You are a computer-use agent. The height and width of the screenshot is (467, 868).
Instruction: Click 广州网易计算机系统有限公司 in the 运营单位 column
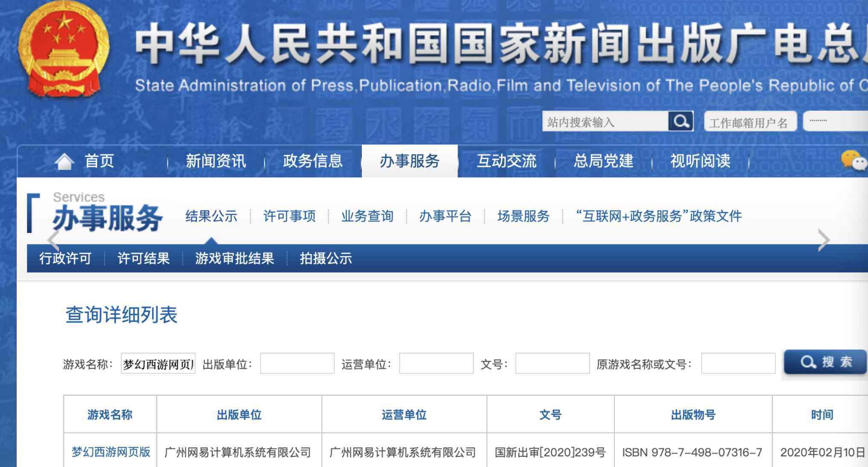point(403,452)
